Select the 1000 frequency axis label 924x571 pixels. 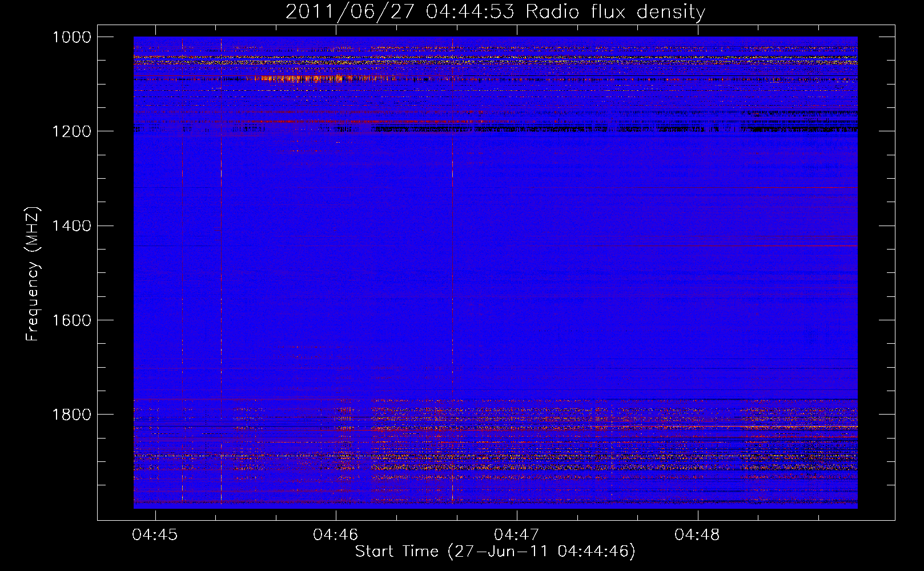(x=72, y=37)
